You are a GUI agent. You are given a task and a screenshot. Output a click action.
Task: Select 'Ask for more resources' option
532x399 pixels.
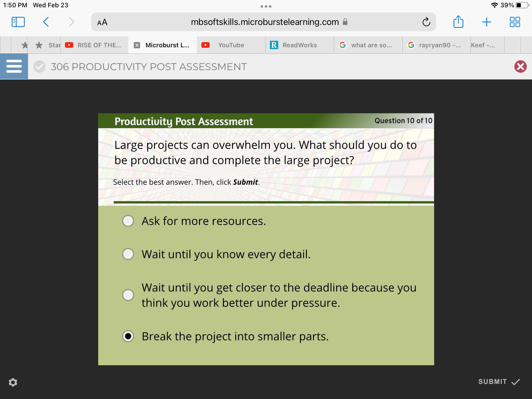click(x=128, y=221)
